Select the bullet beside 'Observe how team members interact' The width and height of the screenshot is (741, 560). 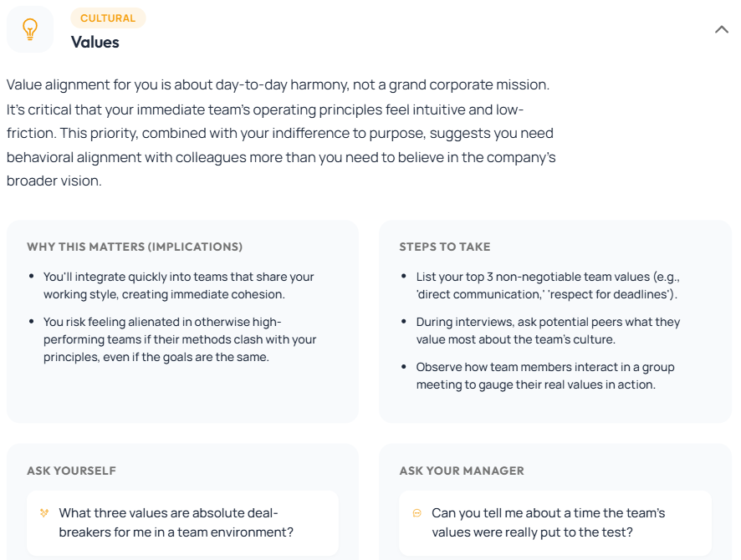click(x=403, y=367)
